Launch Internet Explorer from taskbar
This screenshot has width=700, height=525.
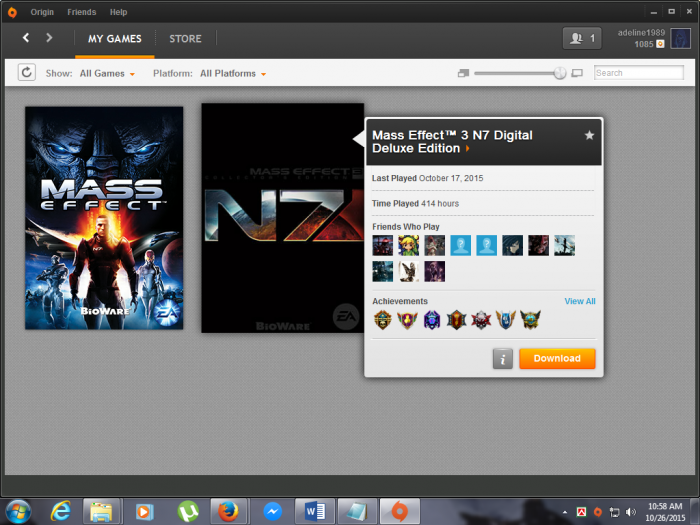[60, 512]
